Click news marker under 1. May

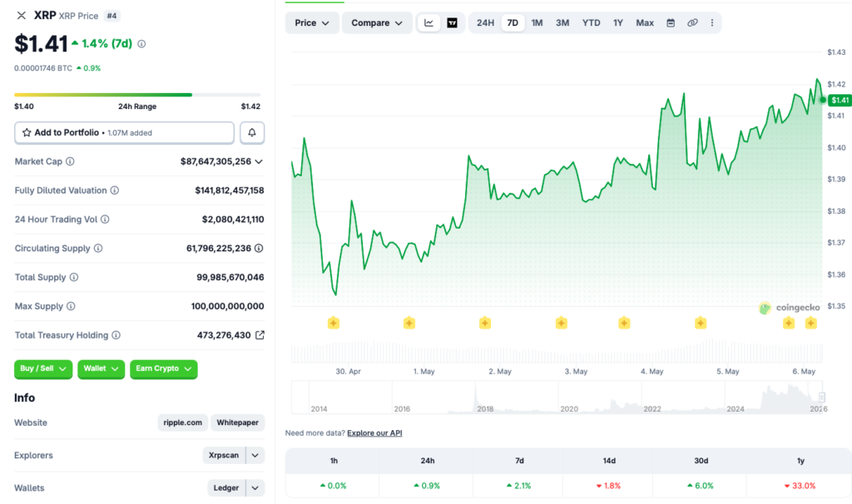pyautogui.click(x=409, y=324)
